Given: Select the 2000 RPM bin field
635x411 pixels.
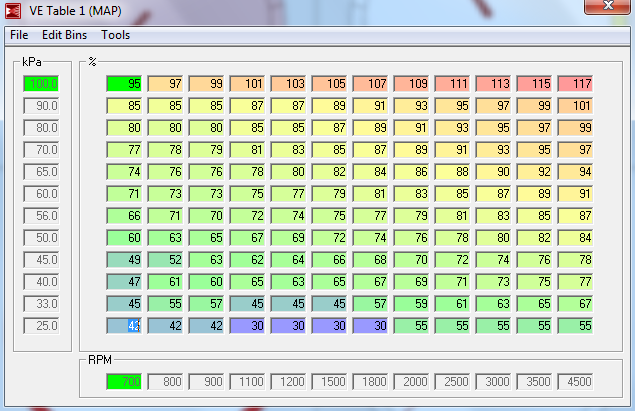Looking at the screenshot, I should tap(411, 382).
